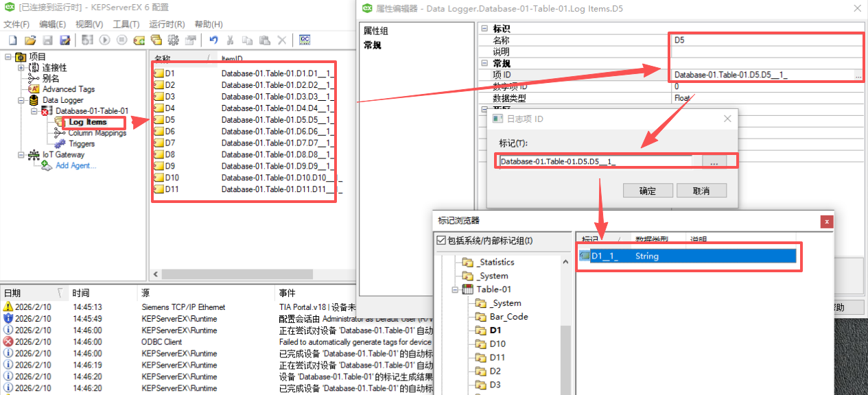
Task: Open the 工具(T) menu
Action: pyautogui.click(x=126, y=24)
